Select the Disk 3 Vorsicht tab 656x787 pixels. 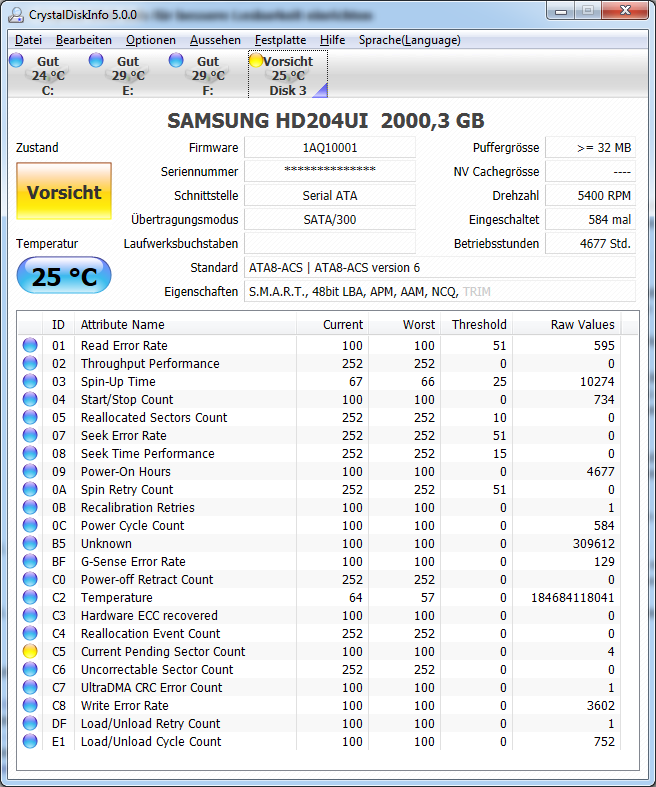click(x=288, y=75)
